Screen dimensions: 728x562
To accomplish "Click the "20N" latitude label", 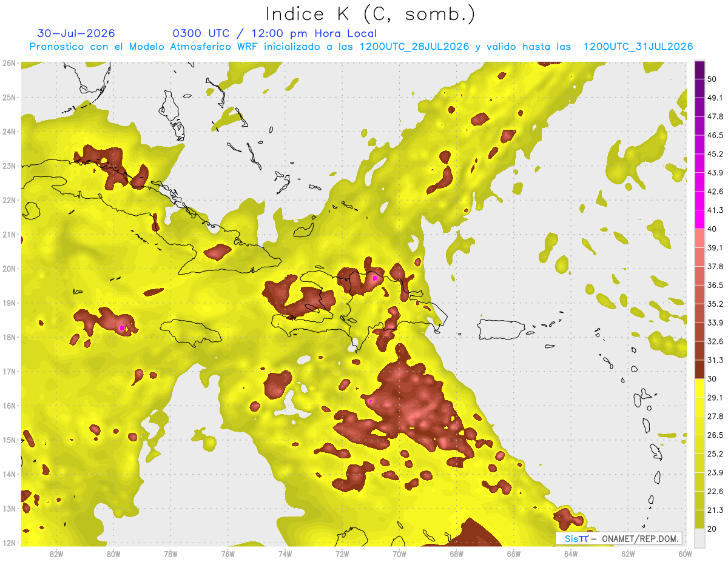I will [9, 269].
